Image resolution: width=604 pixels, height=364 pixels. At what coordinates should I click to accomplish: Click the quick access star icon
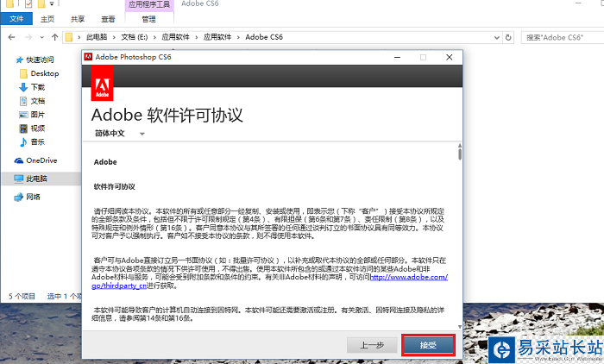(x=19, y=60)
